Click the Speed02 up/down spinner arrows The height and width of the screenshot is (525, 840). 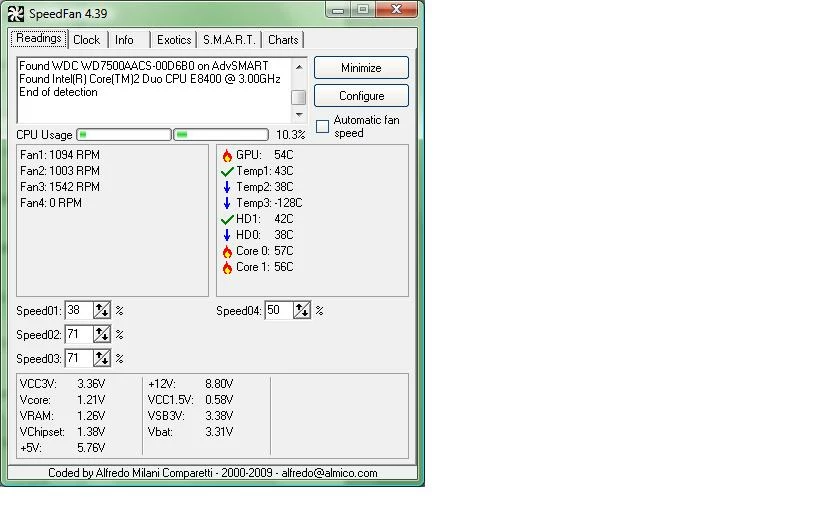coord(102,334)
